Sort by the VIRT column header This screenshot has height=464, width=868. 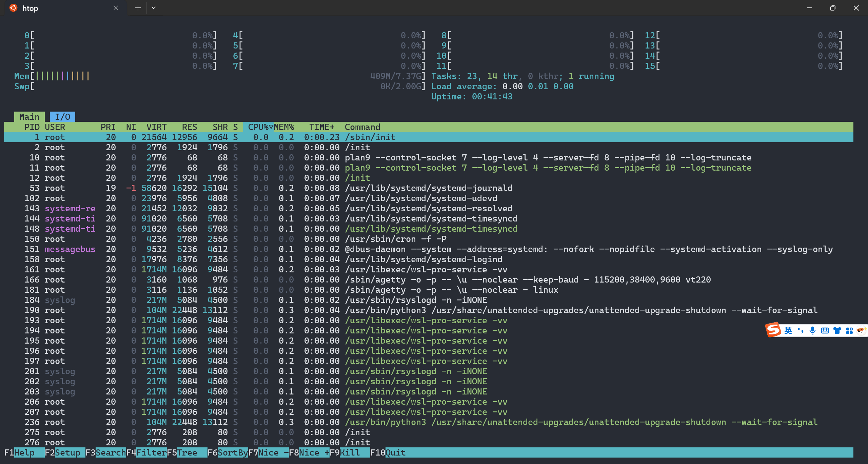(x=156, y=127)
